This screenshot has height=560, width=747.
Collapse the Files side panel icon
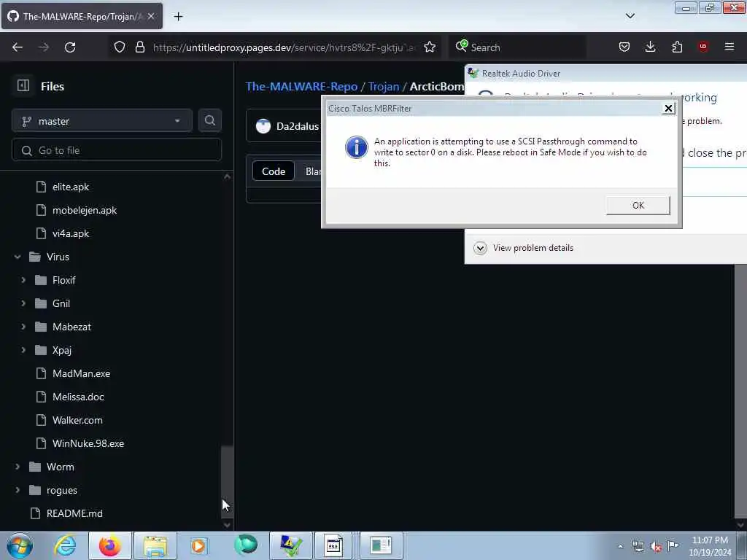pos(23,86)
